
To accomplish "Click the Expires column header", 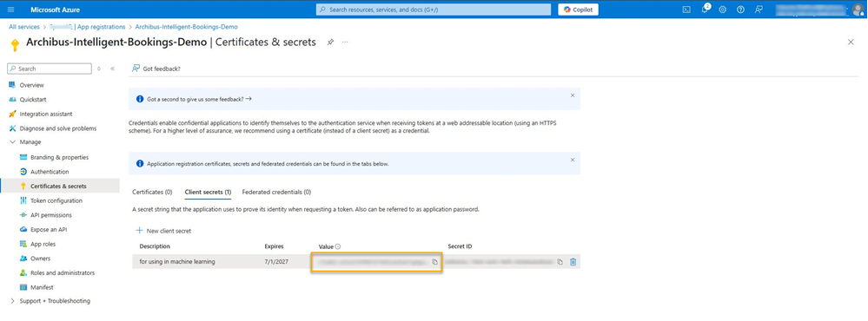I will (275, 246).
